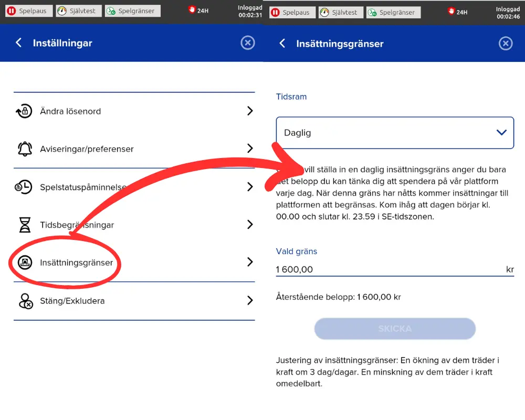This screenshot has height=420, width=525.
Task: Go back from Inställningar using arrow
Action: (x=19, y=43)
